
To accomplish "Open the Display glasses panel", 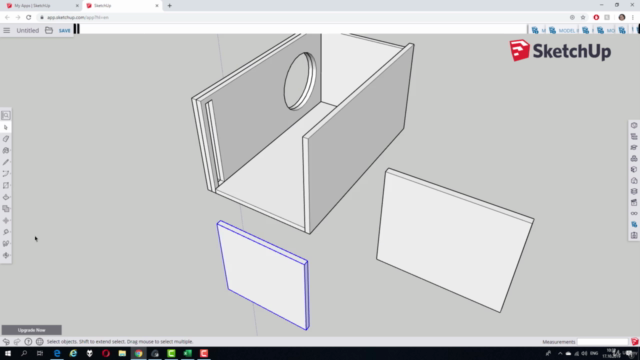I will [634, 213].
